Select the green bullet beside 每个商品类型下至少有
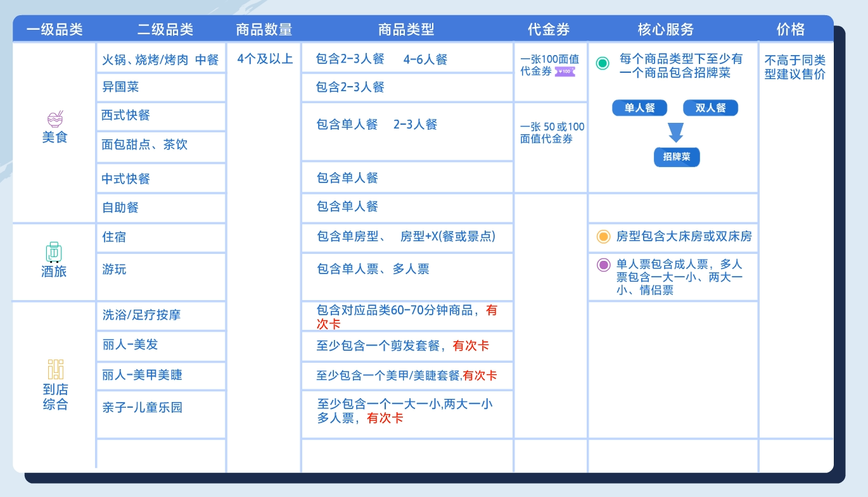The width and height of the screenshot is (868, 497). click(603, 63)
